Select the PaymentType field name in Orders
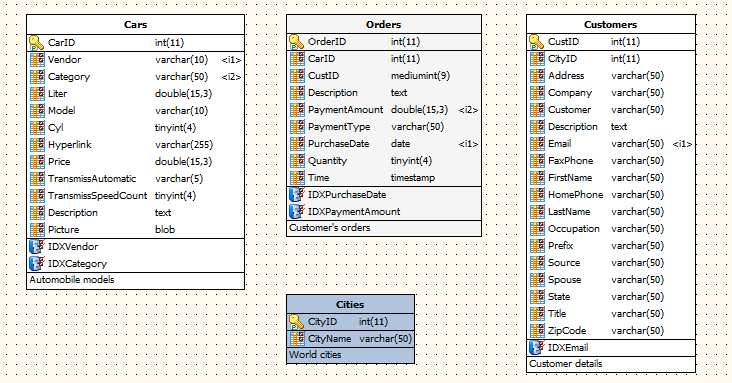732x383 pixels. point(339,127)
